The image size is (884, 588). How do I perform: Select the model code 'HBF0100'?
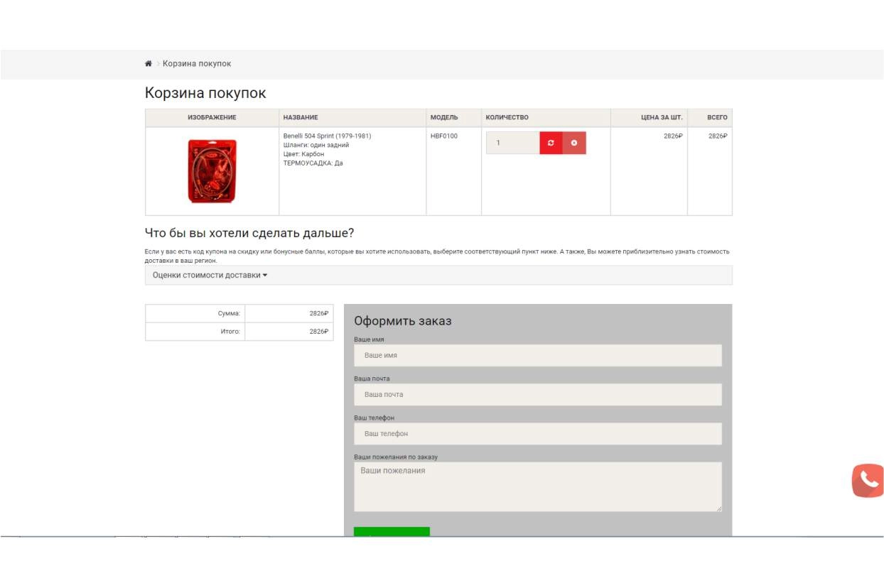pyautogui.click(x=444, y=136)
